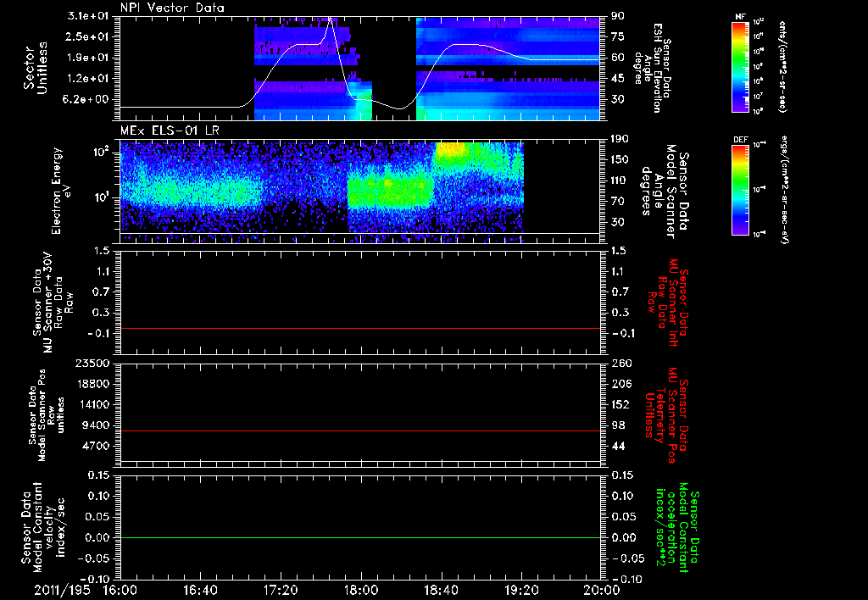Click the '190' scanner angle tick
The height and width of the screenshot is (600, 868).
pyautogui.click(x=620, y=139)
